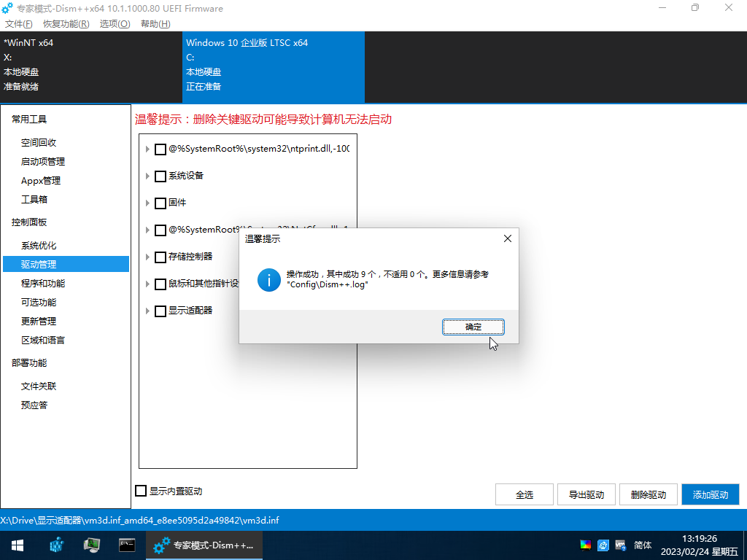Click the 添加驱动 button
747x560 pixels.
tap(710, 494)
